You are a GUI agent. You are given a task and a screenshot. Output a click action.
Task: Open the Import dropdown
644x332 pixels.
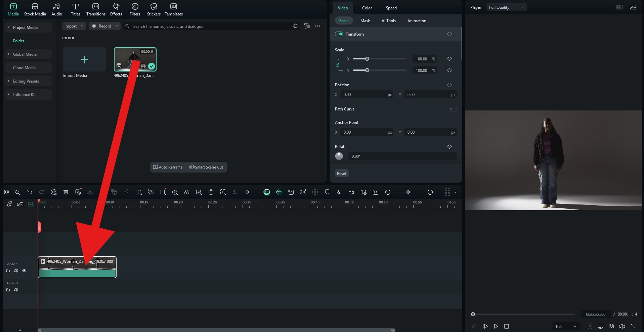tap(74, 26)
